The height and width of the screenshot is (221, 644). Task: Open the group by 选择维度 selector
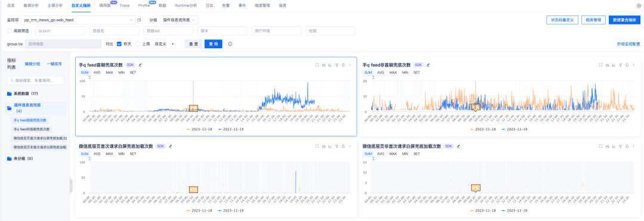(63, 44)
